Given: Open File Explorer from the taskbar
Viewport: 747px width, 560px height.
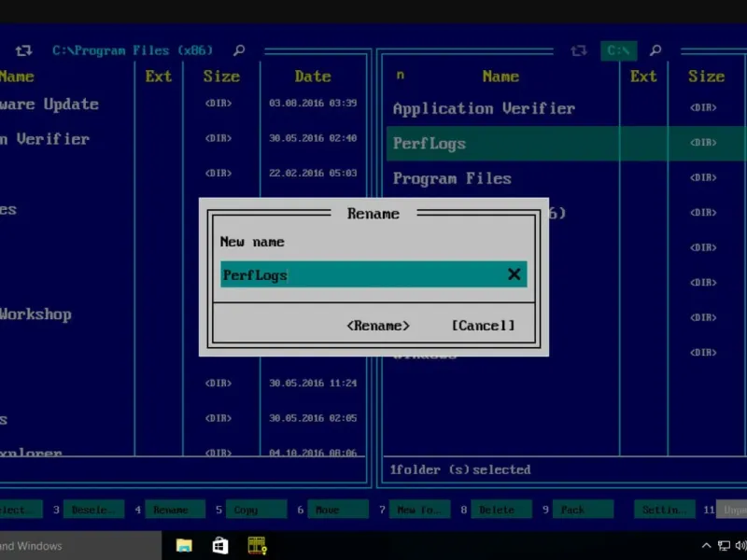Looking at the screenshot, I should point(184,545).
